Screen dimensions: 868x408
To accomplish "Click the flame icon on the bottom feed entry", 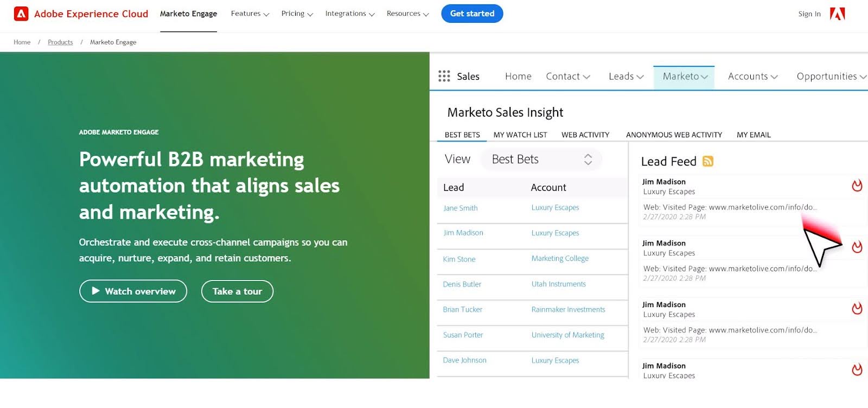I will (857, 369).
